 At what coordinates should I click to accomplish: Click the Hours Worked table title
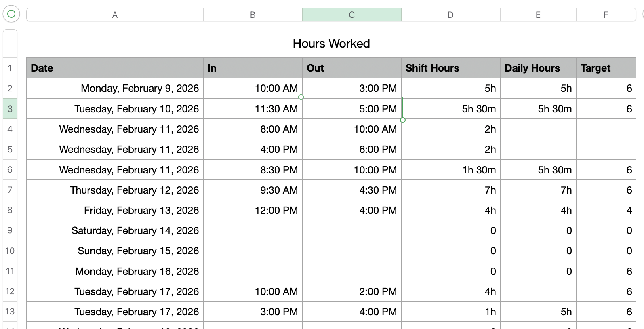point(331,44)
